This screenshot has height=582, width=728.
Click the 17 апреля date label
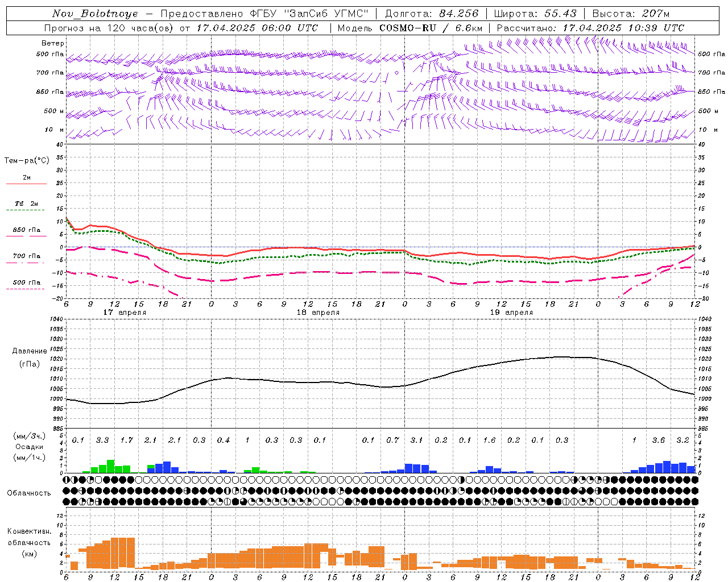coord(125,313)
